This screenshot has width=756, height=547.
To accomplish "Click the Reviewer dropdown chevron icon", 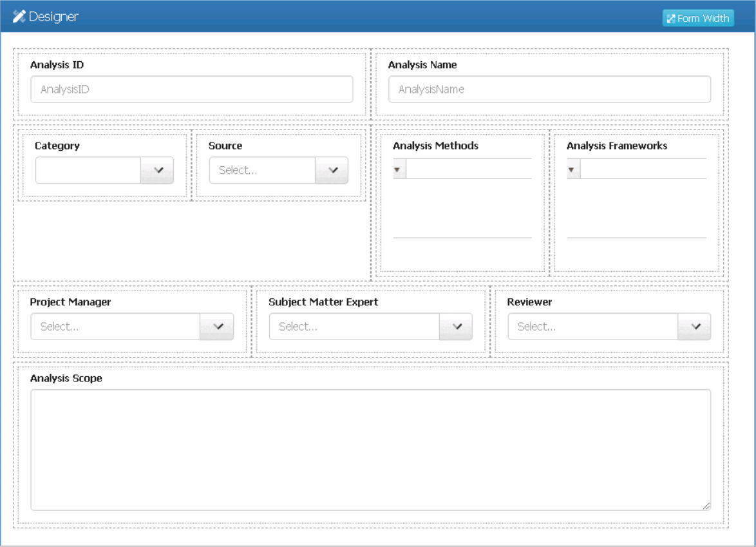I will pos(694,327).
